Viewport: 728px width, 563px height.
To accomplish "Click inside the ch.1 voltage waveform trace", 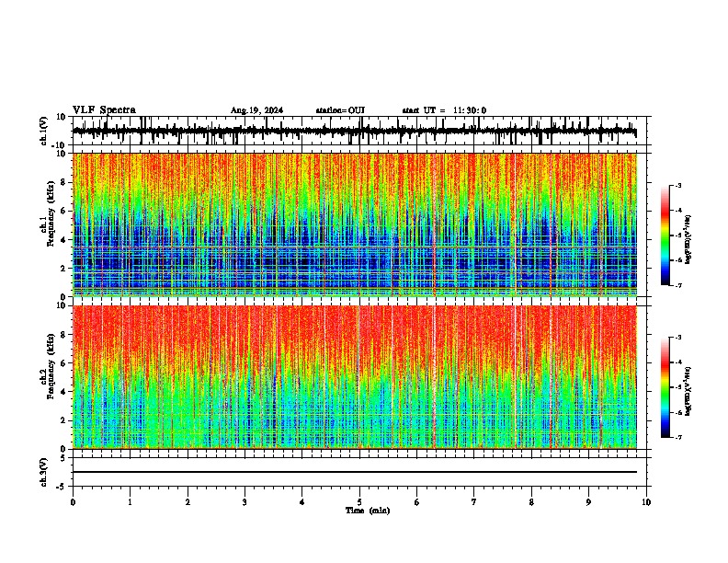I will point(354,132).
